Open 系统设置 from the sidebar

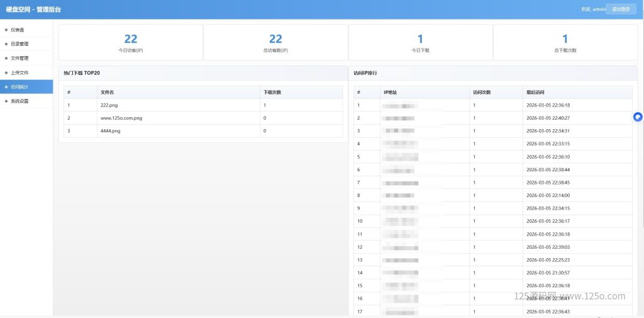point(19,101)
